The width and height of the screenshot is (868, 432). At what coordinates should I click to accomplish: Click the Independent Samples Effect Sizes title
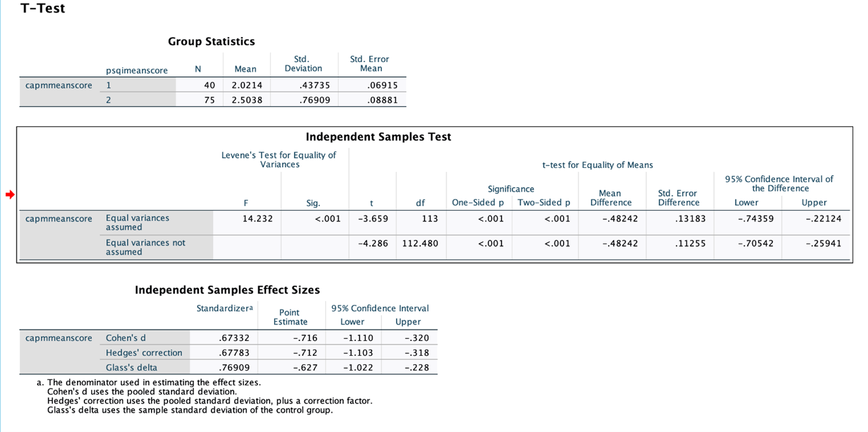coord(227,290)
